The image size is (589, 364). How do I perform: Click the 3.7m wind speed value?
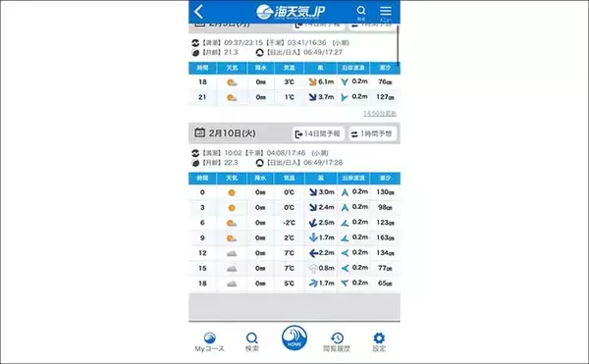point(326,97)
